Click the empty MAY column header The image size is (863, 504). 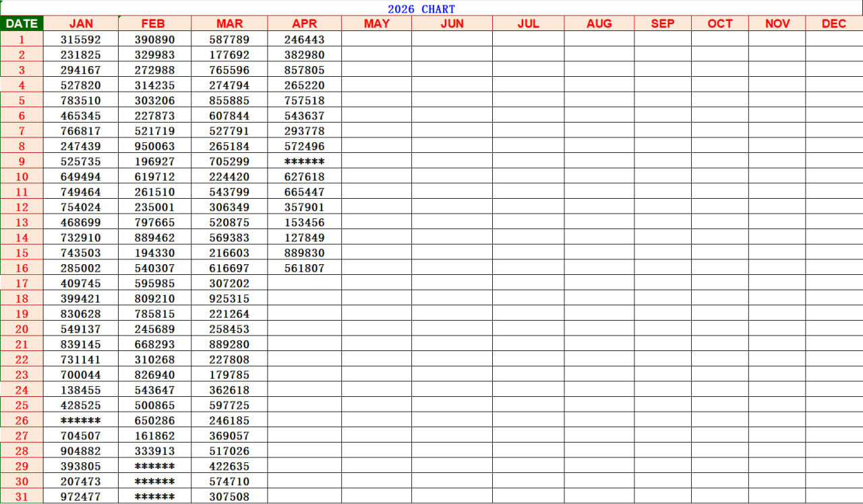pos(376,24)
